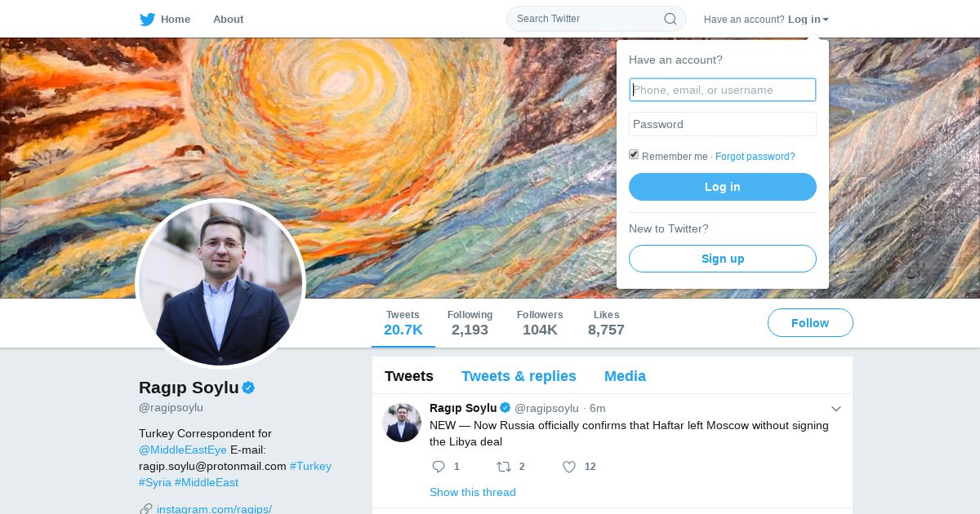Open tweet options chevron menu

(x=836, y=409)
